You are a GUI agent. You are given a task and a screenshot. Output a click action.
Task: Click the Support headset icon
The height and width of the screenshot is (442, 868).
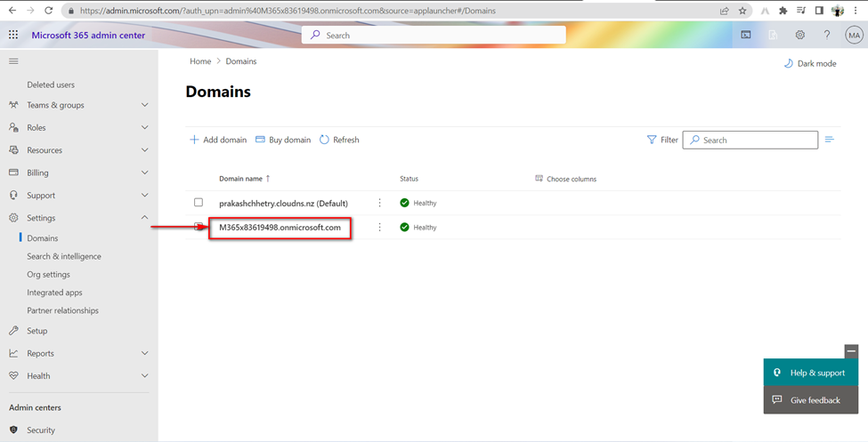pyautogui.click(x=14, y=196)
